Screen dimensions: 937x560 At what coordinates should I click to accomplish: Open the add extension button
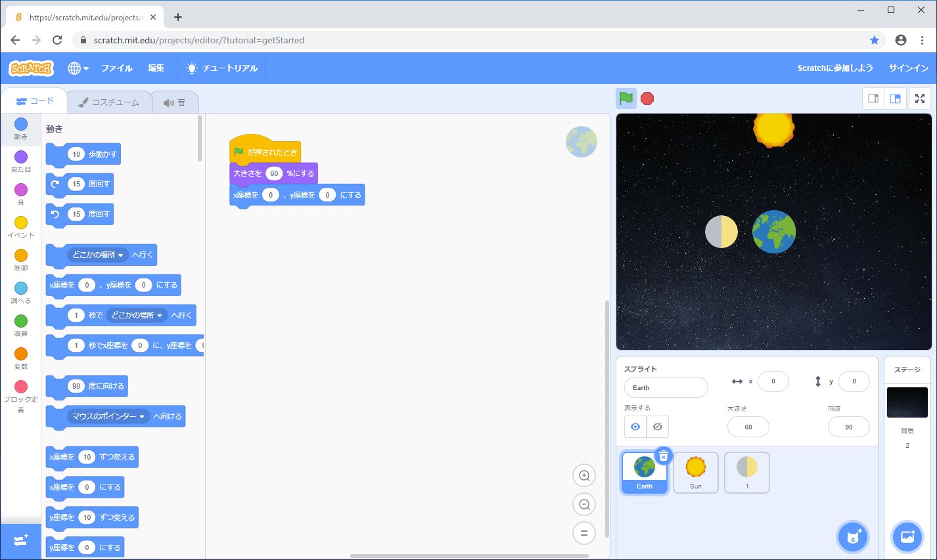(20, 540)
